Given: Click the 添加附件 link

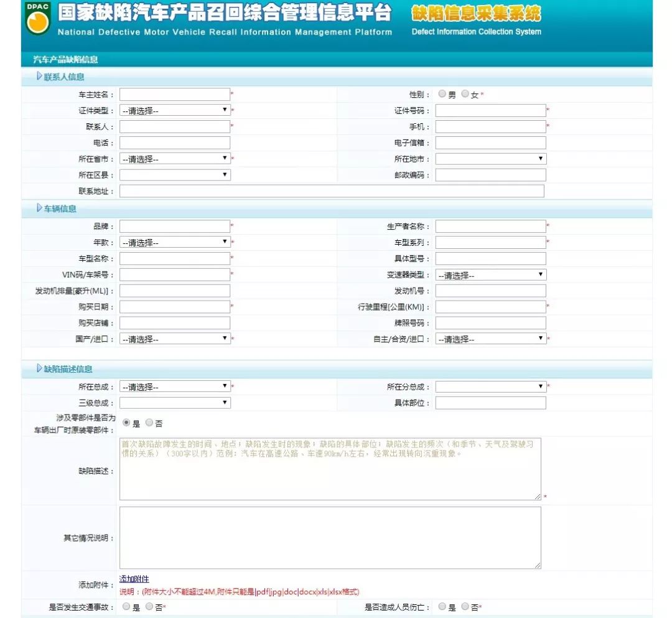Looking at the screenshot, I should (134, 579).
